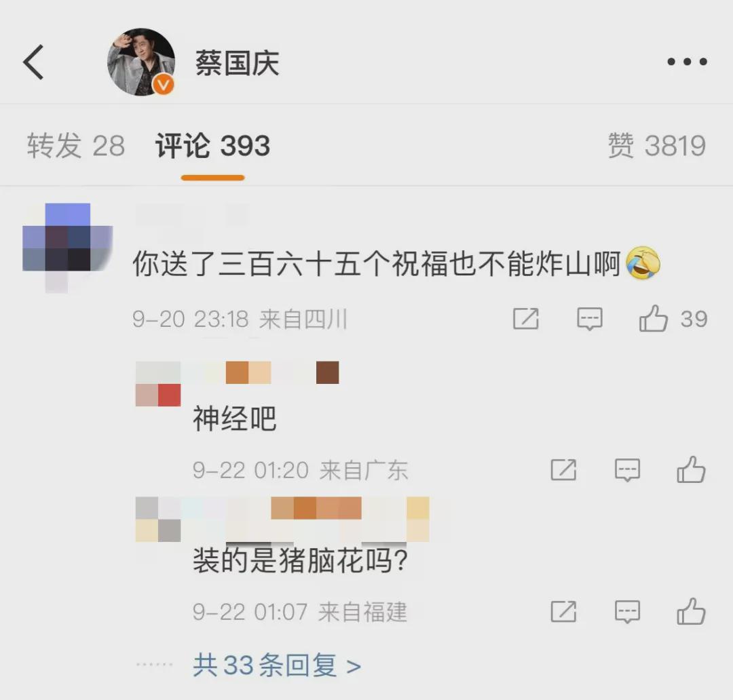Open 蔡国庆 profile avatar
Screen dimensions: 733x700
point(141,62)
